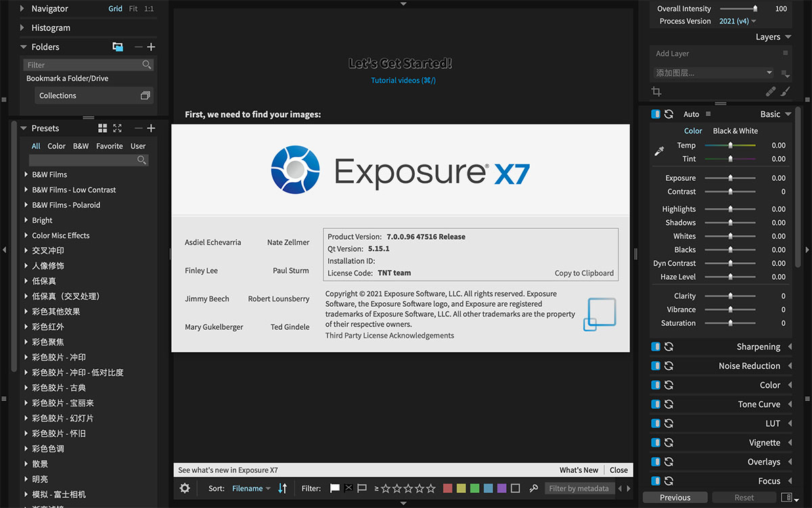Viewport: 812px width, 508px height.
Task: Click the search magnifier in Presets
Action: click(x=141, y=160)
